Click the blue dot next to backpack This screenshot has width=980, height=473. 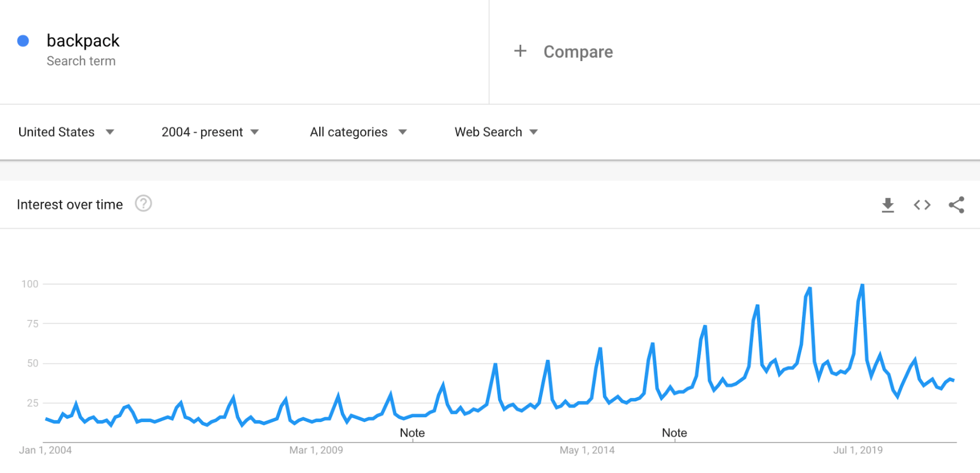click(x=23, y=41)
